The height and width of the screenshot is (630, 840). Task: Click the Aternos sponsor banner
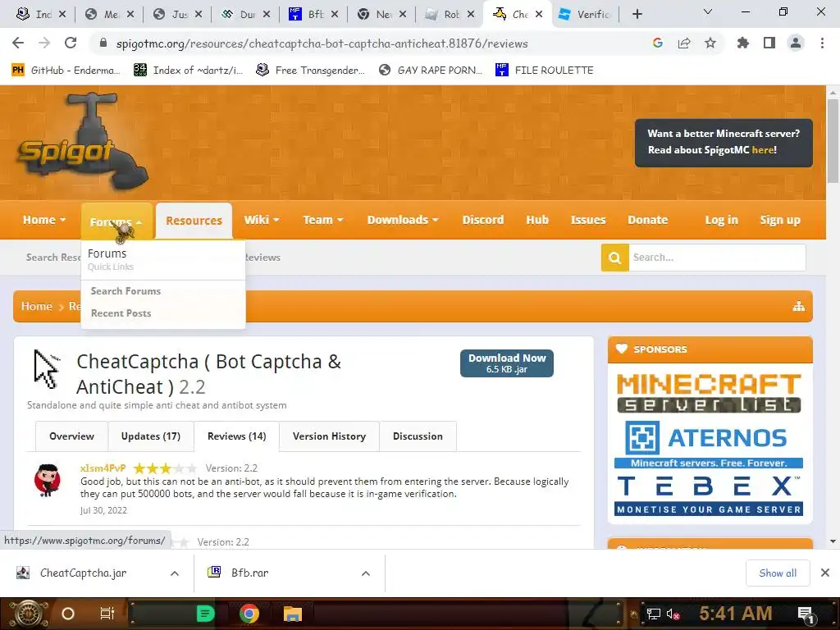(x=709, y=444)
